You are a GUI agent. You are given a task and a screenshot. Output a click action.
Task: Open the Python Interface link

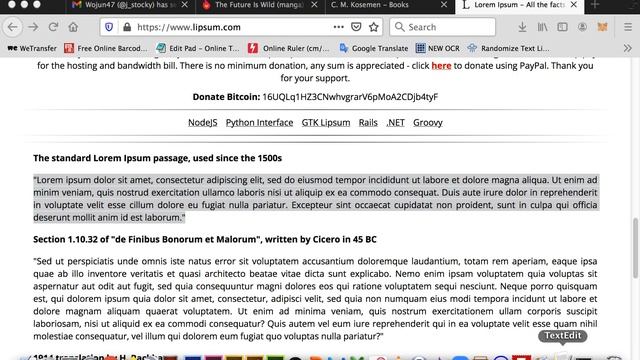click(259, 122)
